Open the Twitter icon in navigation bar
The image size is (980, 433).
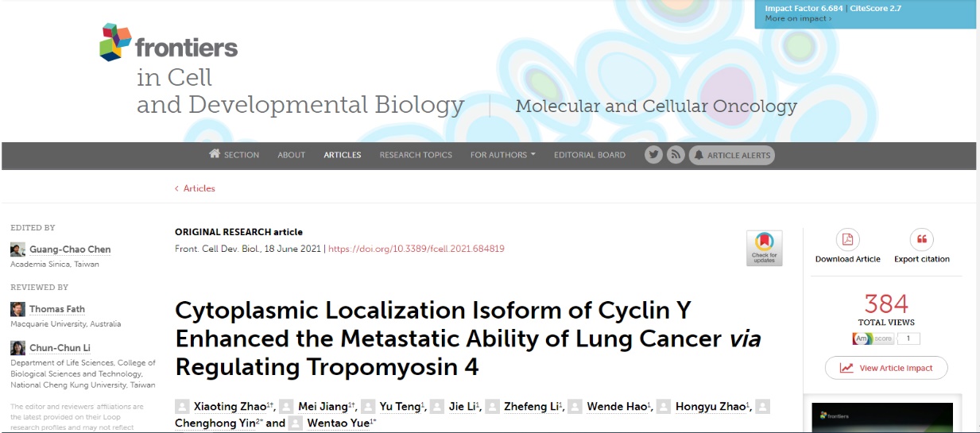click(x=654, y=155)
